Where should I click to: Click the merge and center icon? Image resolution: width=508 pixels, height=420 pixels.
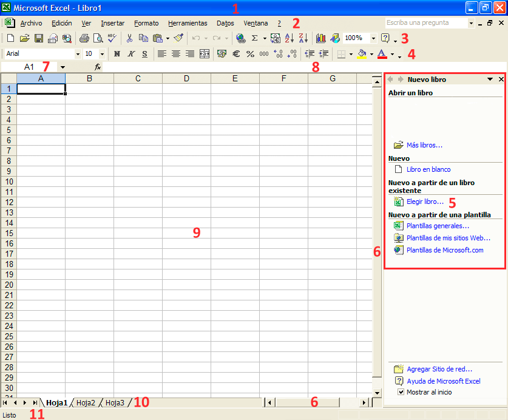point(205,54)
